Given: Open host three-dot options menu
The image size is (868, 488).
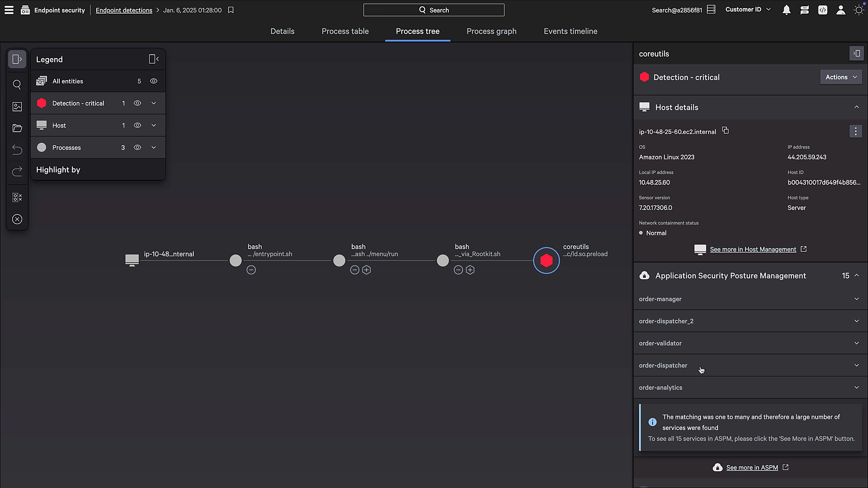Looking at the screenshot, I should pyautogui.click(x=856, y=131).
